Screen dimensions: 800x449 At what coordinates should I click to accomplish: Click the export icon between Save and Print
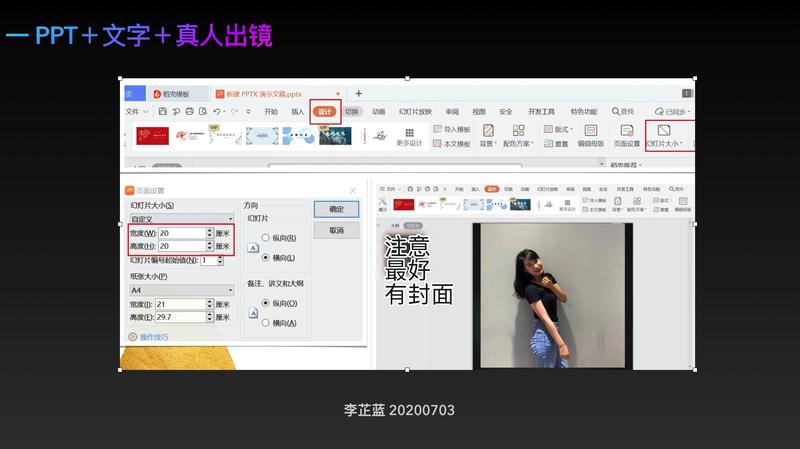click(x=176, y=111)
